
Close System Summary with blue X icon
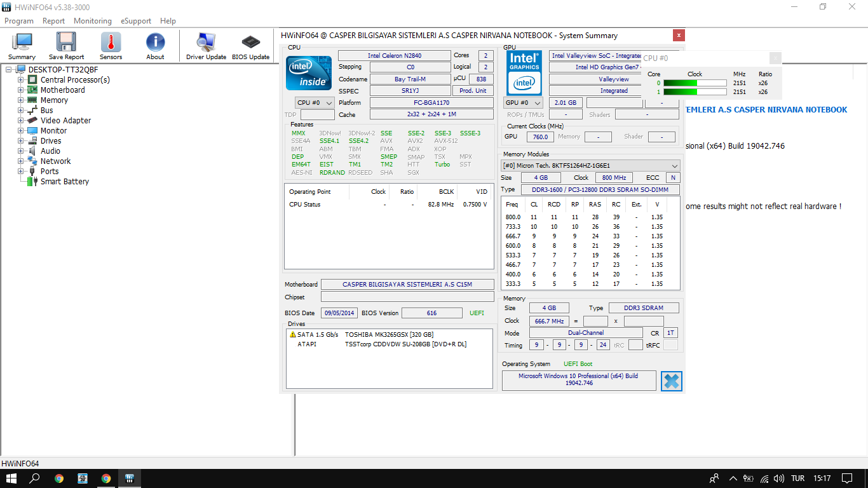(x=671, y=381)
